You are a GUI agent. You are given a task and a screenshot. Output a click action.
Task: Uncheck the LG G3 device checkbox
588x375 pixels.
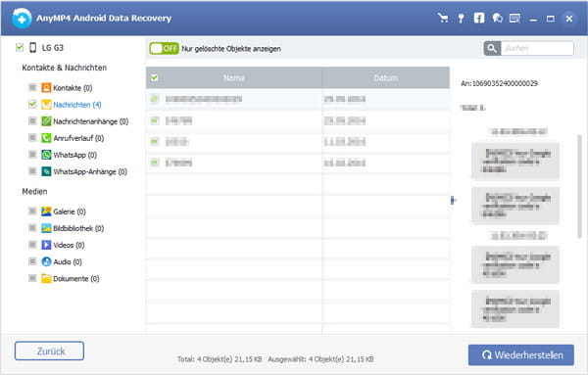20,47
